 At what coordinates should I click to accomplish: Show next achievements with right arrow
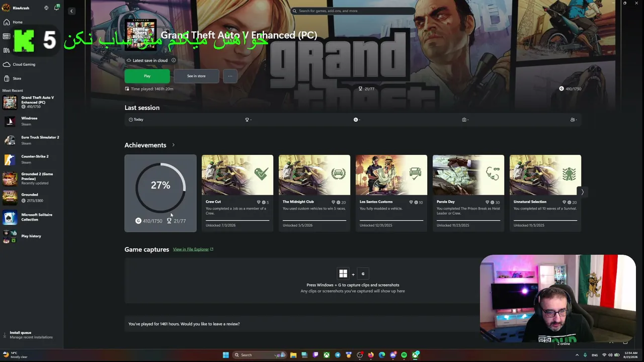pos(582,192)
